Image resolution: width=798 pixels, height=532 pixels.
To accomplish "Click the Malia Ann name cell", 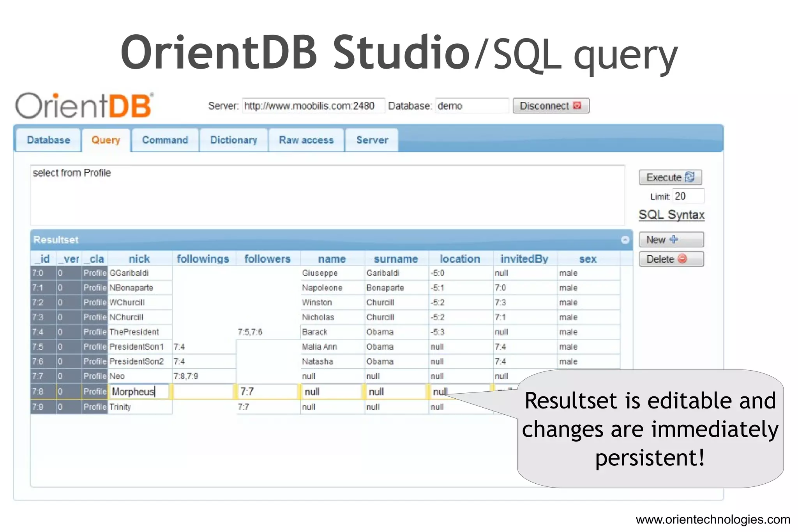I will pos(332,347).
